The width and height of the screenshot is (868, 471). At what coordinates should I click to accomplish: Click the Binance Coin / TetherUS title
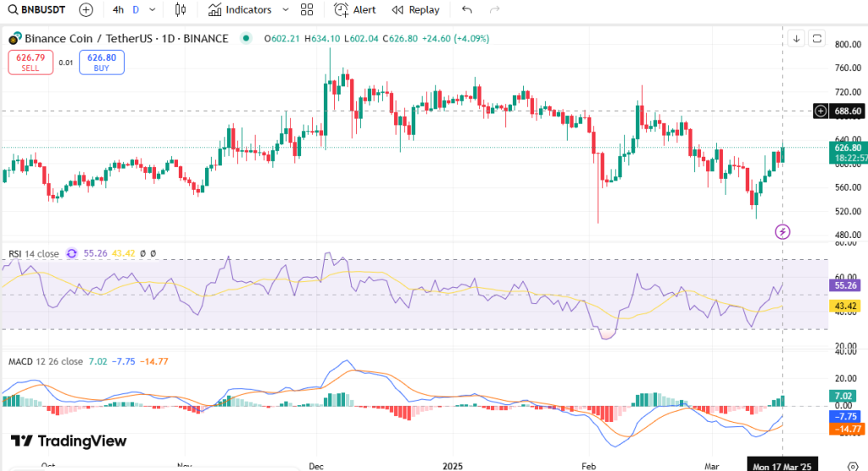[x=125, y=38]
